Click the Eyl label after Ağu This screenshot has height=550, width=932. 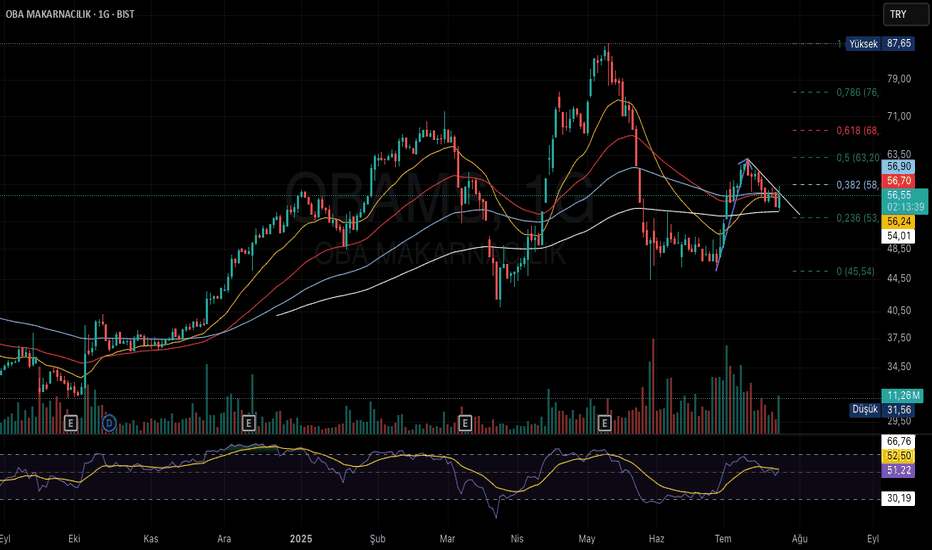(x=873, y=539)
